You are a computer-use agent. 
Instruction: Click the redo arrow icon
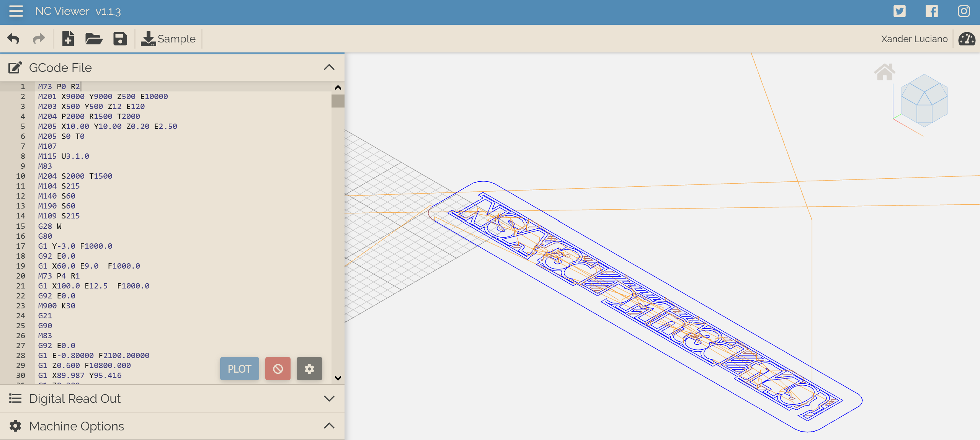(x=39, y=39)
